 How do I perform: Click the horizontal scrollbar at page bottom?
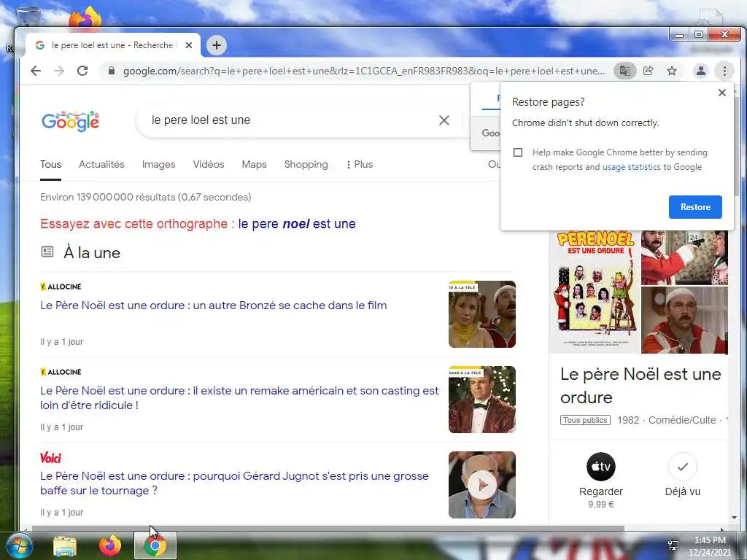328,528
